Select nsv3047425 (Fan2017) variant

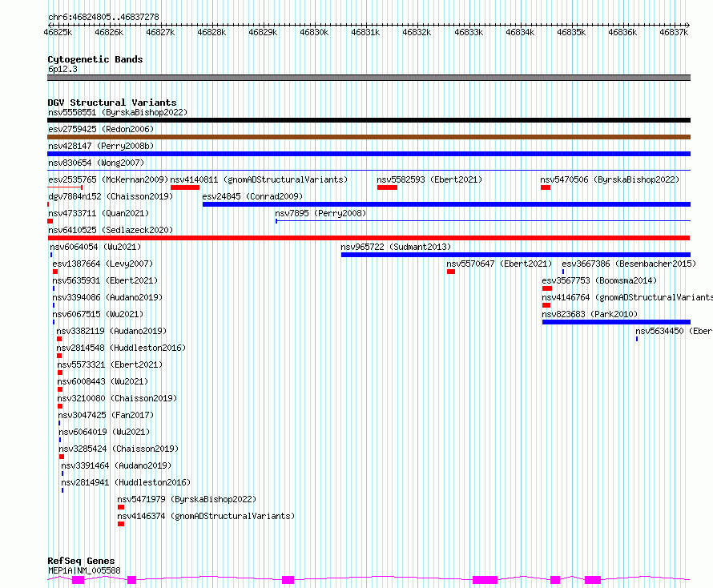(x=106, y=415)
